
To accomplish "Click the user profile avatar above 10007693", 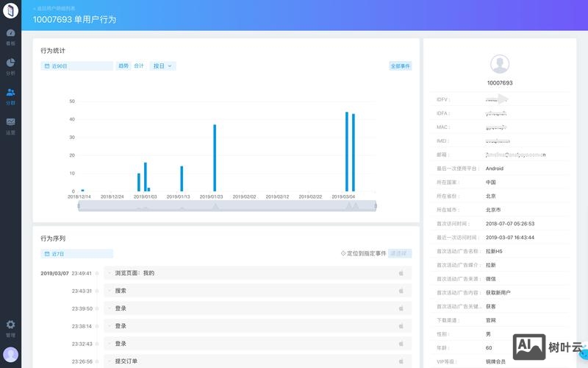I will pos(500,64).
